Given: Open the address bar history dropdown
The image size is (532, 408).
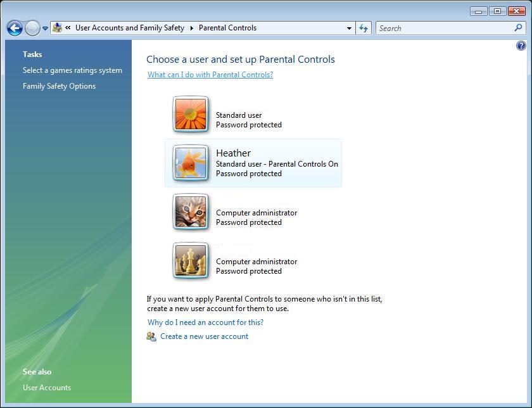Looking at the screenshot, I should pyautogui.click(x=349, y=28).
